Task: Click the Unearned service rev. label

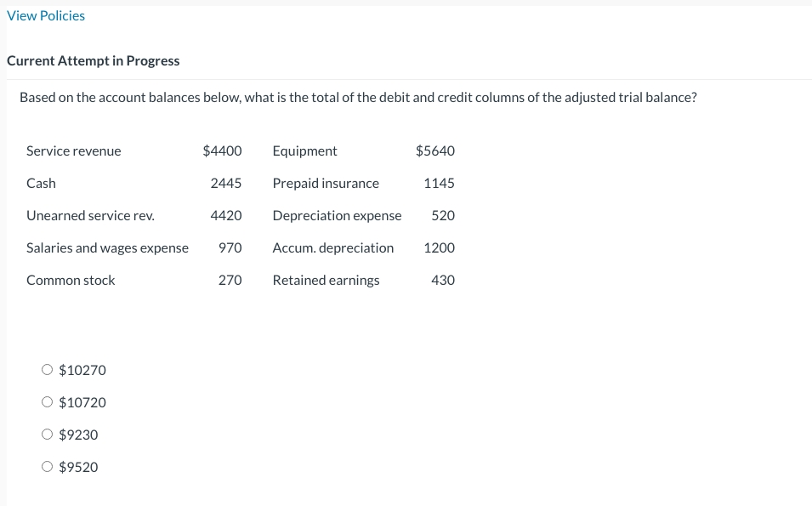Action: pos(90,215)
